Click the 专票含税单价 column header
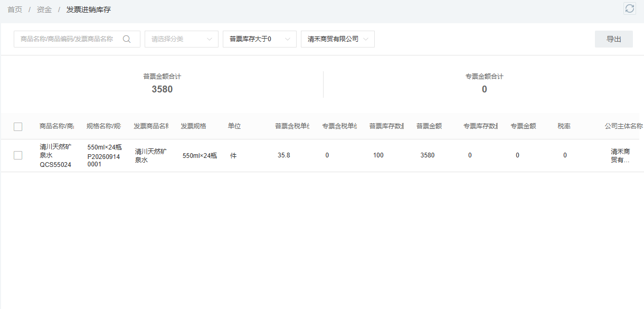Image resolution: width=644 pixels, height=309 pixels. [x=339, y=126]
